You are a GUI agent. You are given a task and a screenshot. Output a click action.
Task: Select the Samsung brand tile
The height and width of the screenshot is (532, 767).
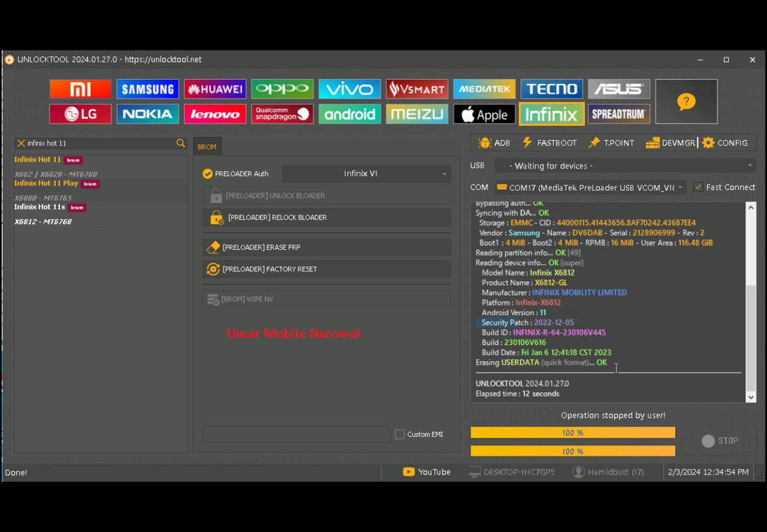pos(148,89)
